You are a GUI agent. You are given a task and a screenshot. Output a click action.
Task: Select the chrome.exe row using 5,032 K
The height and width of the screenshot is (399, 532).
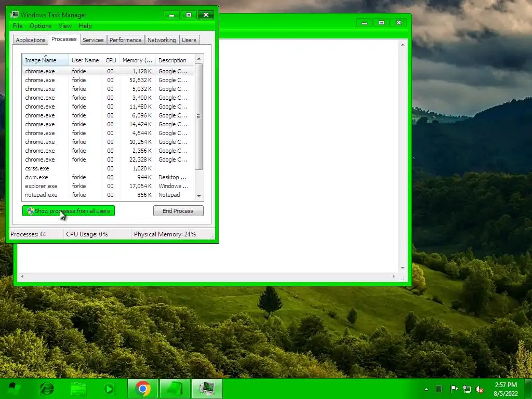click(x=108, y=89)
